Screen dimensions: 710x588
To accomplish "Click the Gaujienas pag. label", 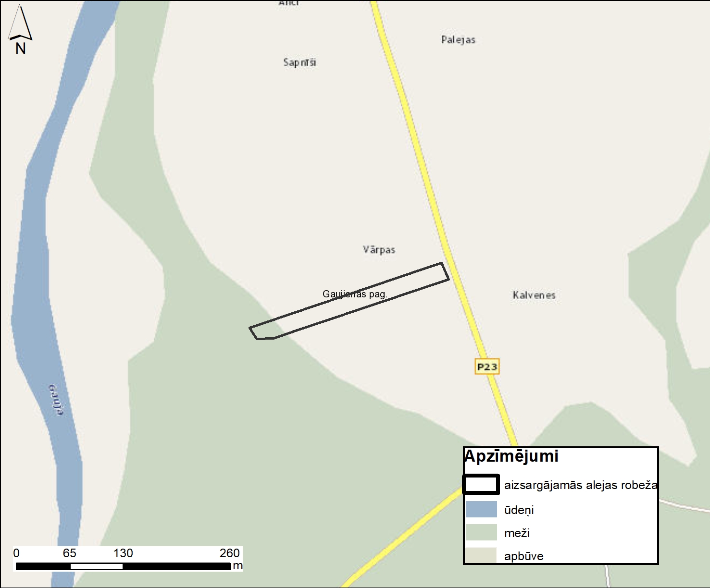I will point(355,294).
